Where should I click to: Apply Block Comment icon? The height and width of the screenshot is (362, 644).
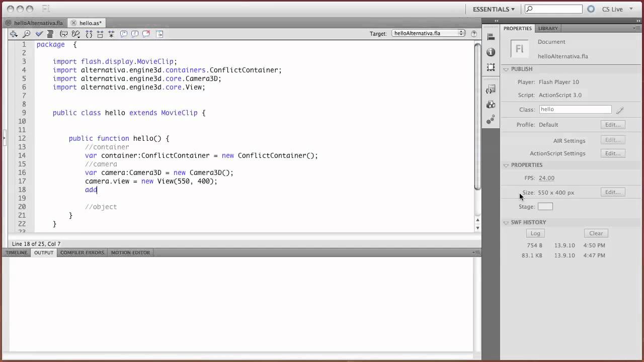pos(123,34)
